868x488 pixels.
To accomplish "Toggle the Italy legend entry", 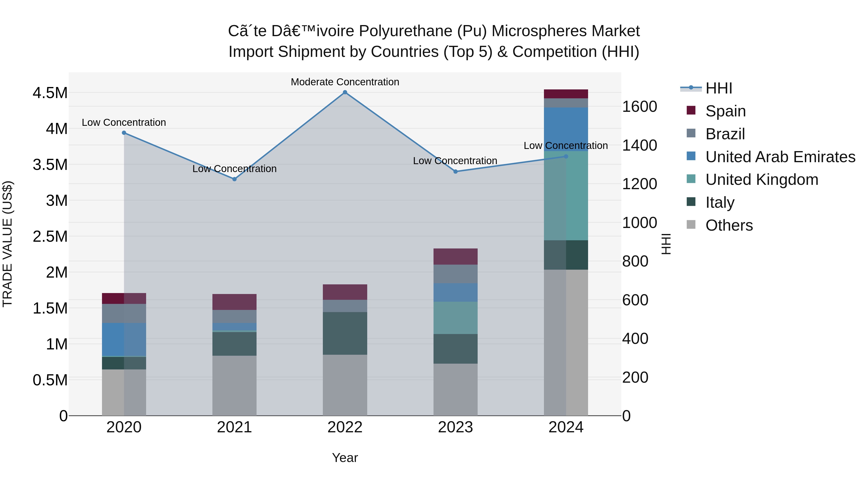I will coord(710,202).
